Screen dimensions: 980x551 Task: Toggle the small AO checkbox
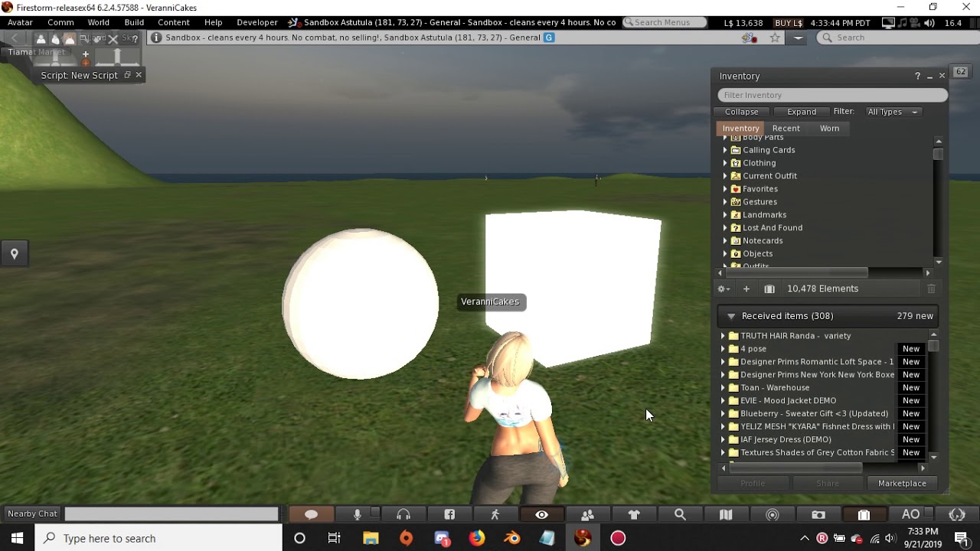click(x=929, y=514)
